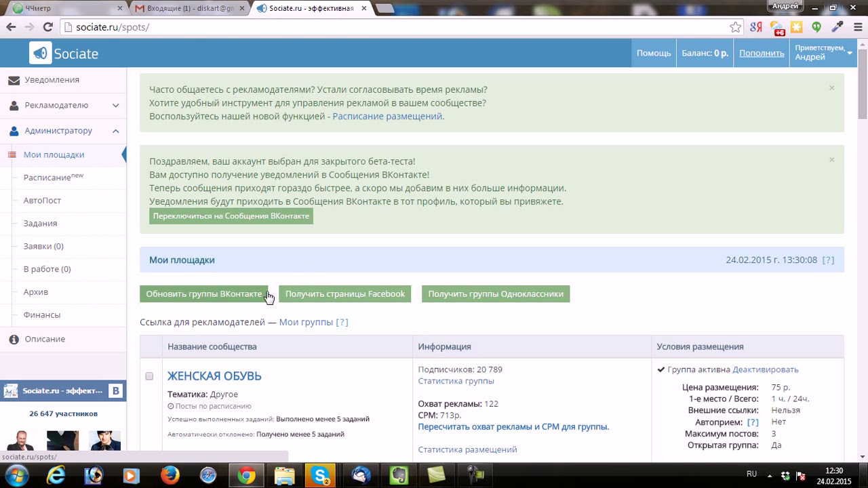Click the [?] after Мои группы link
868x488 pixels.
(342, 323)
